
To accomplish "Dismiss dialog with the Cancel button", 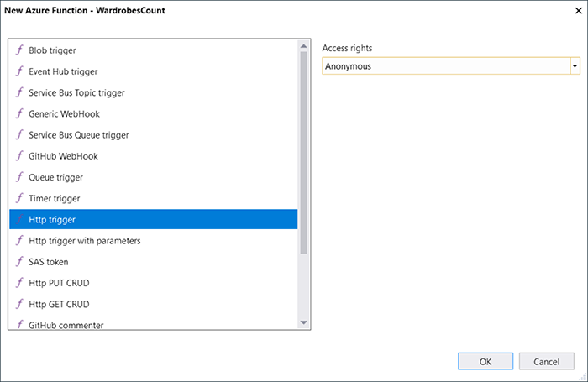I will point(546,361).
